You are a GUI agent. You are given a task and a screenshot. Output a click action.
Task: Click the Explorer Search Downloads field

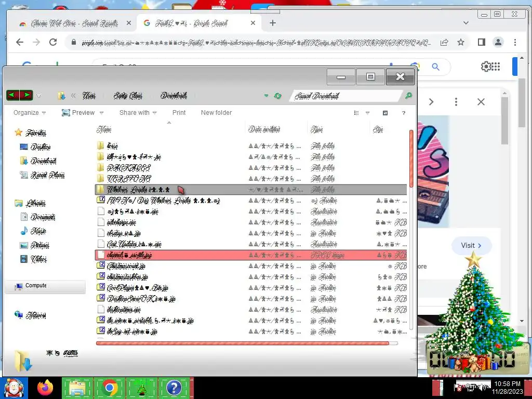tap(346, 96)
